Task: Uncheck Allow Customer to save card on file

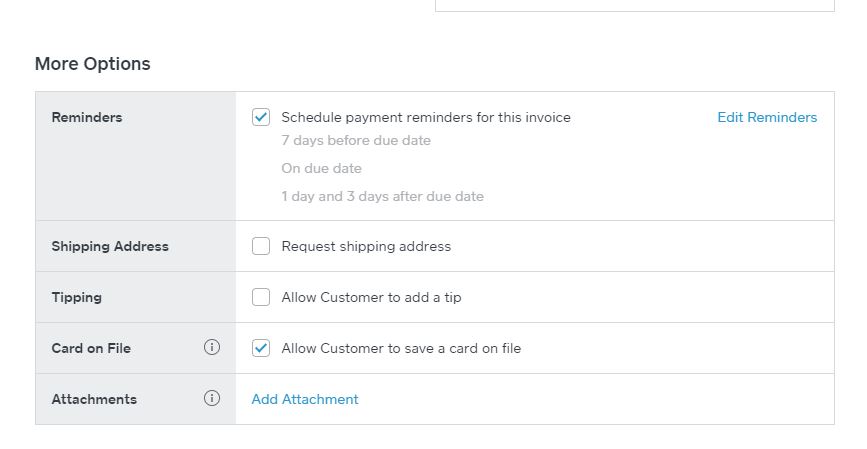Action: tap(261, 348)
